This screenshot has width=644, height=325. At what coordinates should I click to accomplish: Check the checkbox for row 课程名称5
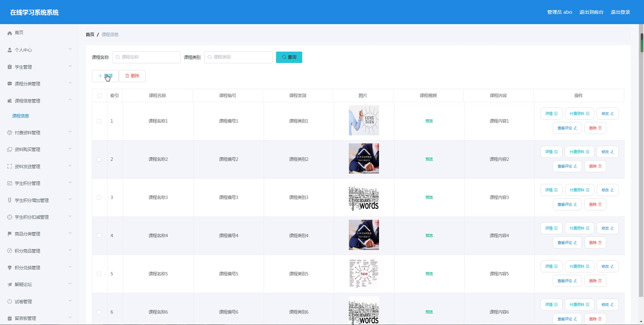[99, 274]
